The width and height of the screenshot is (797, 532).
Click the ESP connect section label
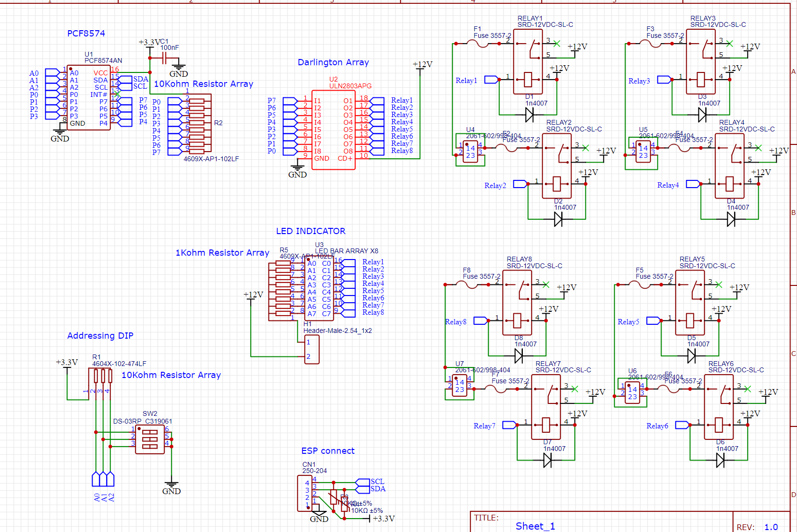click(x=328, y=451)
